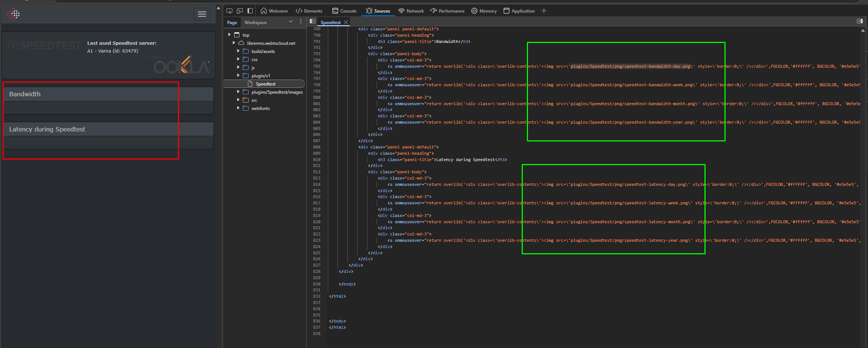This screenshot has height=348, width=868.
Task: Click the webfonts folder icon
Action: (246, 108)
